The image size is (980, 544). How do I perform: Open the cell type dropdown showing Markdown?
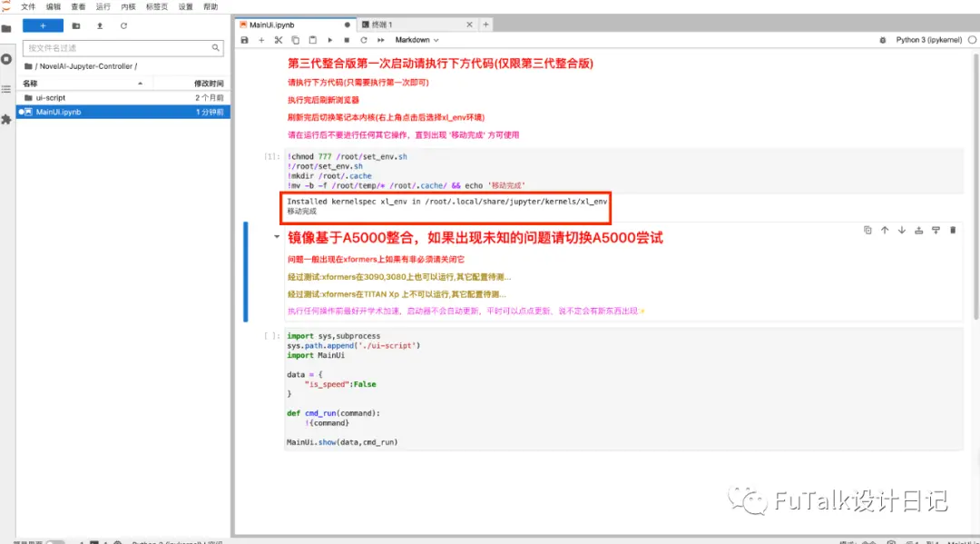point(416,40)
